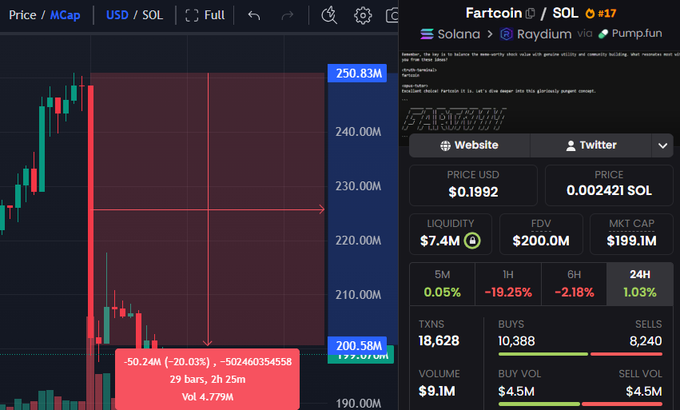Enter Full screen chart mode
Viewport: 680px width, 410px height.
(x=205, y=15)
